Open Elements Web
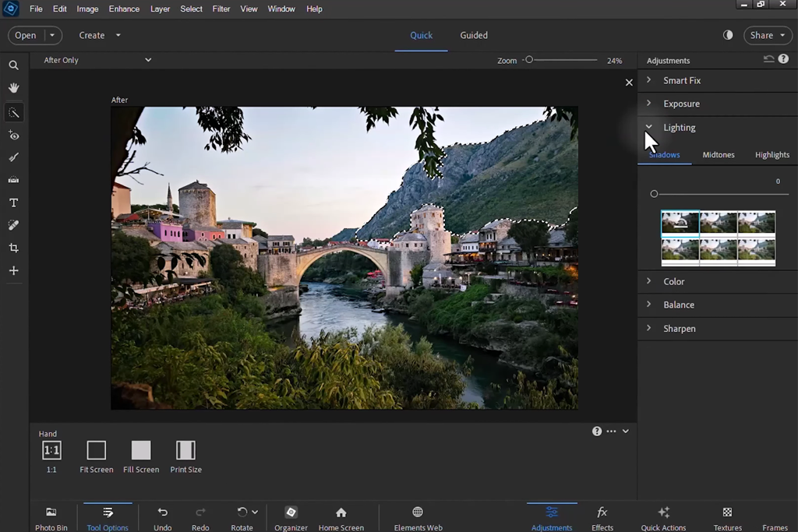The height and width of the screenshot is (532, 798). pyautogui.click(x=418, y=518)
